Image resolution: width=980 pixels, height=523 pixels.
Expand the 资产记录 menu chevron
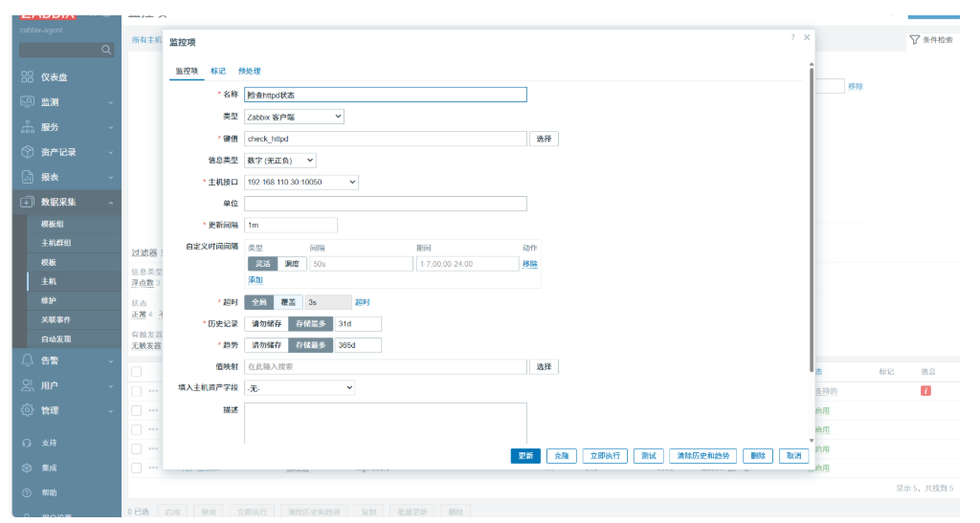(x=111, y=152)
